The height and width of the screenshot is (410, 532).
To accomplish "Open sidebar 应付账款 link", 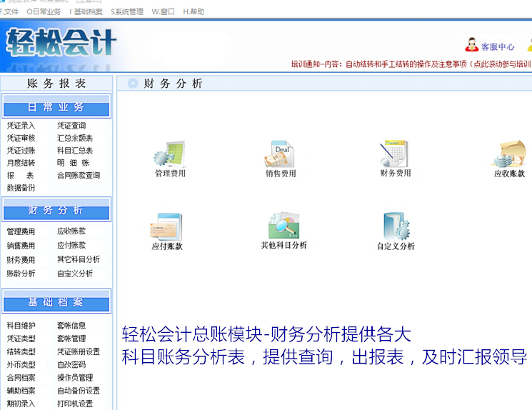I will [x=71, y=246].
